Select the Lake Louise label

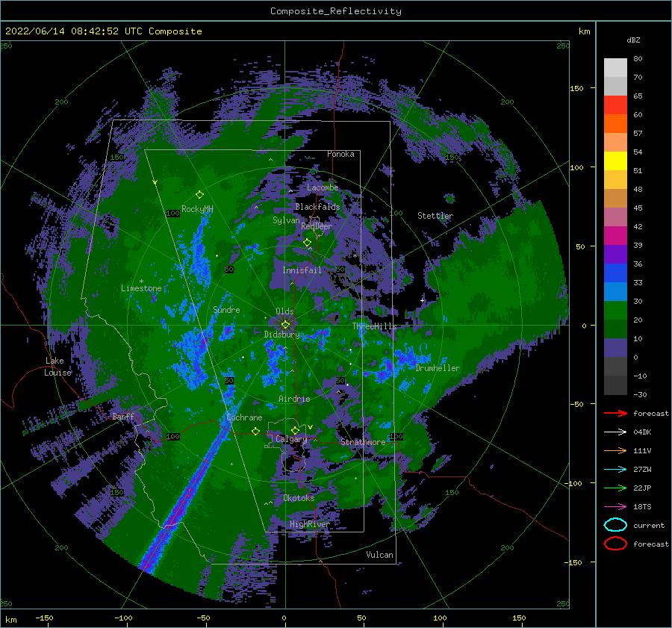(57, 367)
